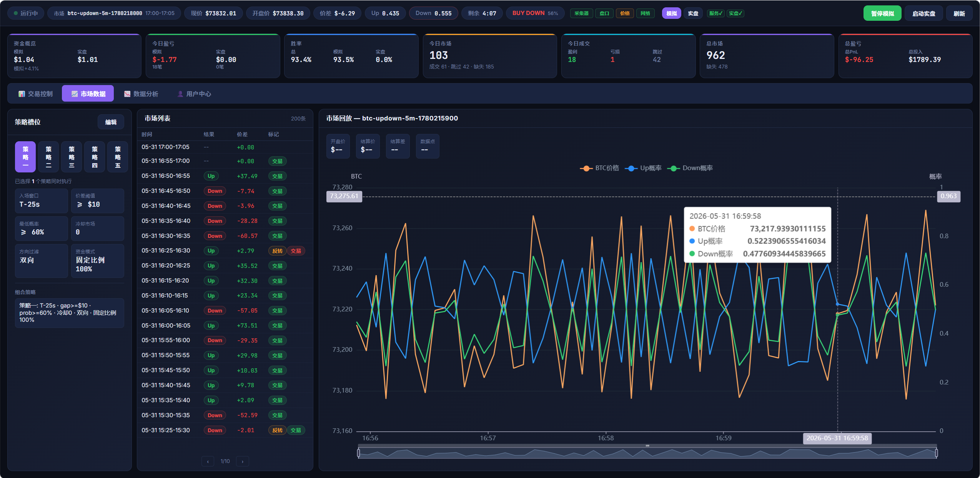Select strategy slot 策略五

[x=118, y=157]
